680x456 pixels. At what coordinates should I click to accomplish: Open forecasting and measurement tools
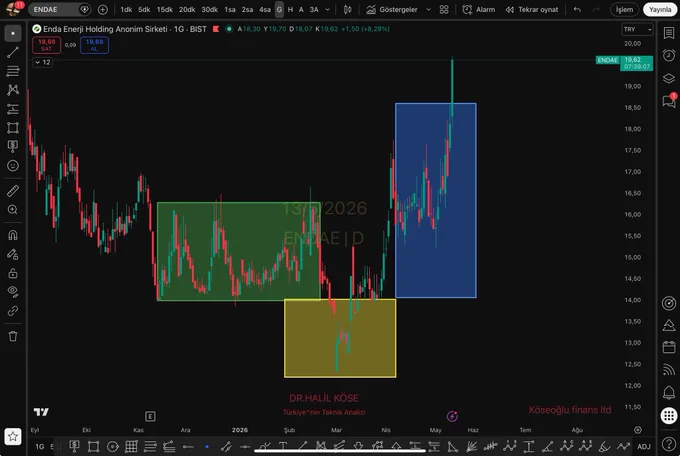point(13,109)
